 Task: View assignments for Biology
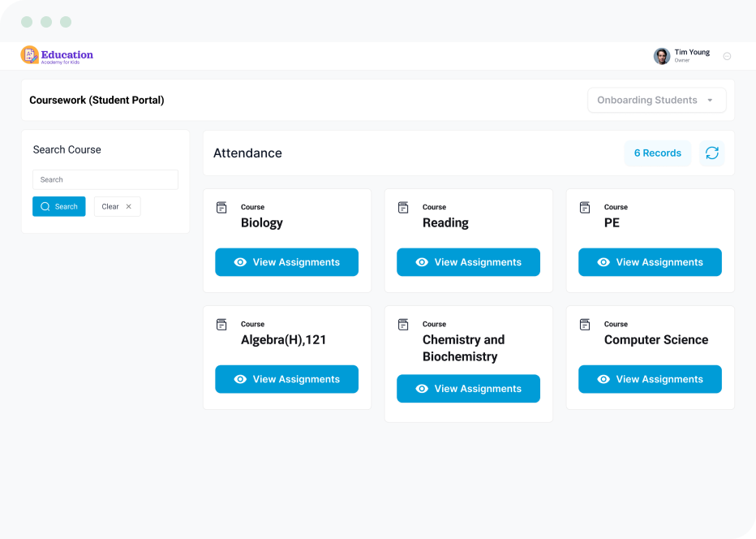tap(286, 262)
